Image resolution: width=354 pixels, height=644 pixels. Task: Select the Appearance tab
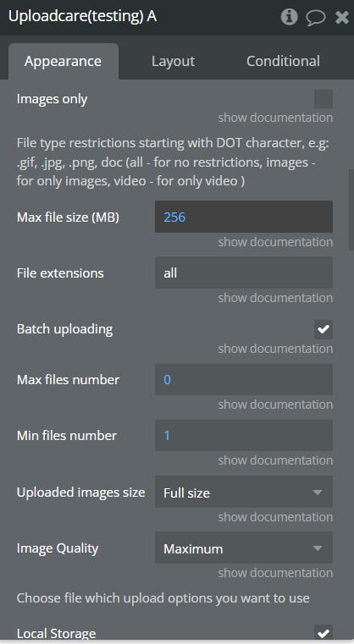coord(64,61)
